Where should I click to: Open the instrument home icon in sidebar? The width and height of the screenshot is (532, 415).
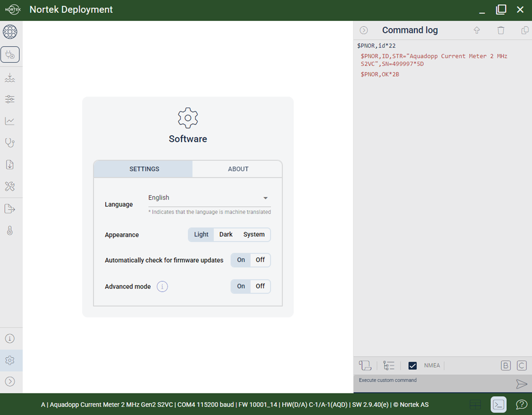tap(10, 32)
